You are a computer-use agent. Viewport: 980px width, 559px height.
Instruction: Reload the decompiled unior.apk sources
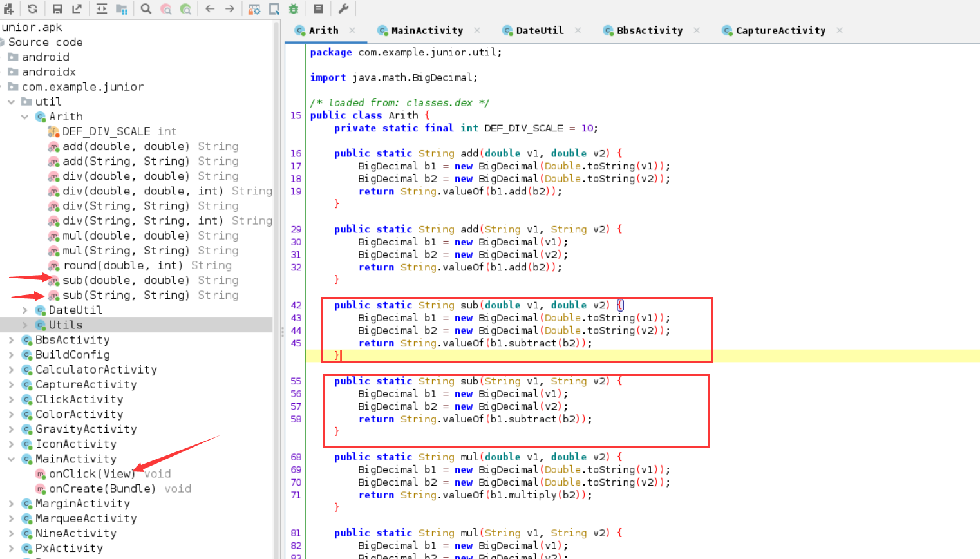click(32, 8)
